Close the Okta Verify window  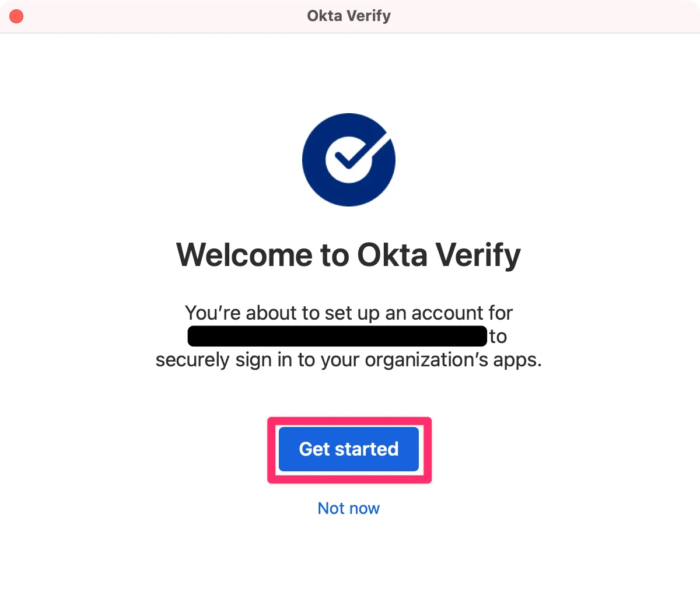[16, 16]
